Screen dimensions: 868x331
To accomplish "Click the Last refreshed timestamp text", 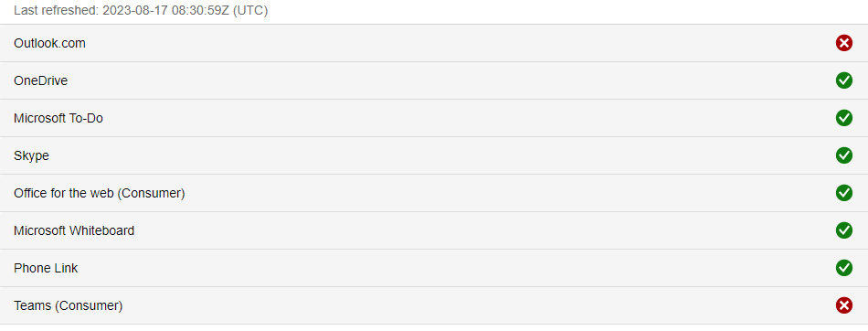I will (141, 11).
